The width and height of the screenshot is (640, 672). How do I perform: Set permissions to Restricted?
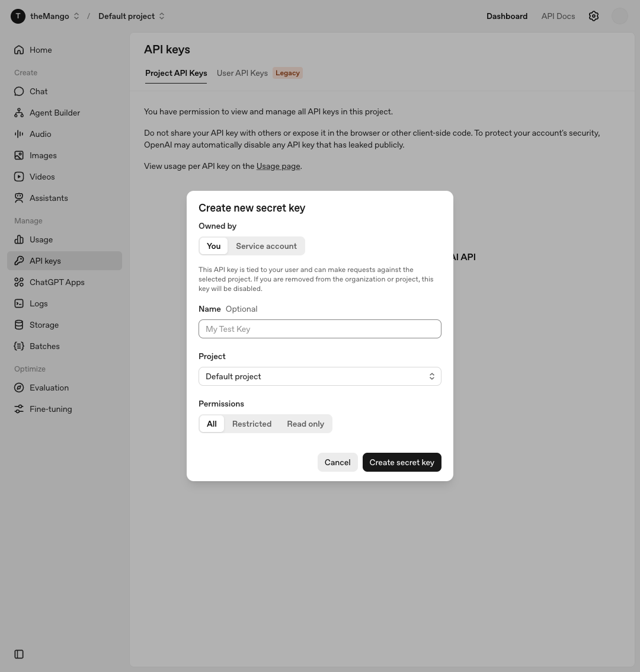click(x=252, y=424)
